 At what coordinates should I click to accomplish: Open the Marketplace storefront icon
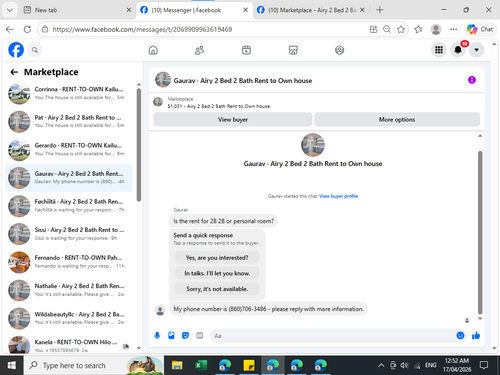(293, 50)
